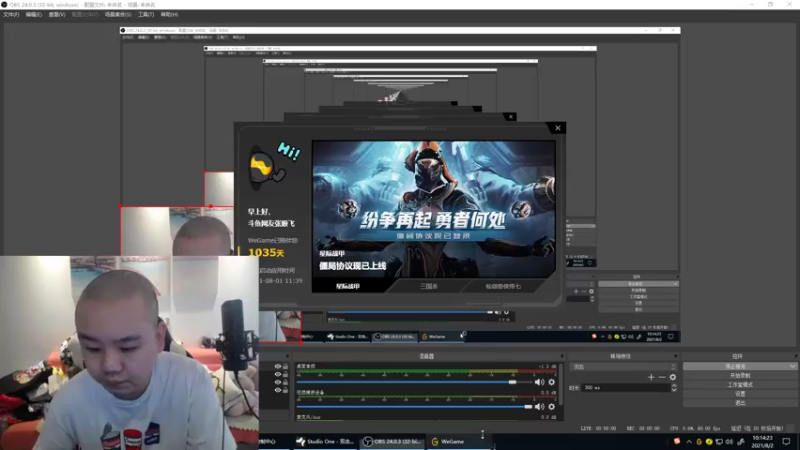800x450 pixels.
Task: Open second mixer track's settings gear
Action: 552,407
